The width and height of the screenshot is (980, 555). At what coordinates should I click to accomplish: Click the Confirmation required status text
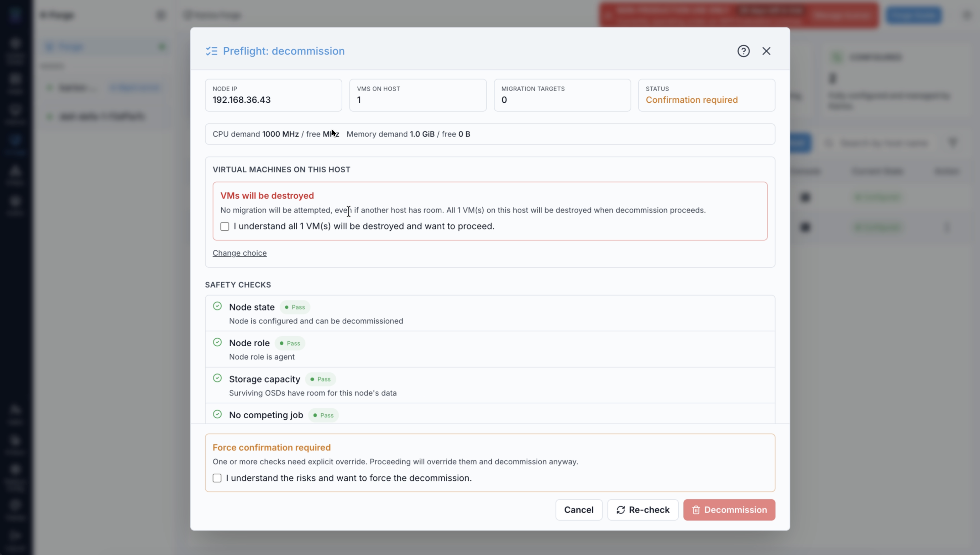[x=691, y=100]
